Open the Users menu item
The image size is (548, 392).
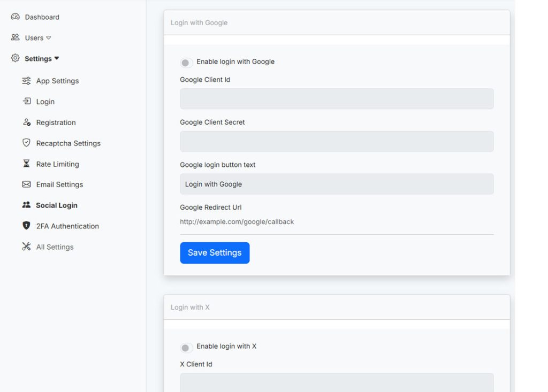[34, 38]
